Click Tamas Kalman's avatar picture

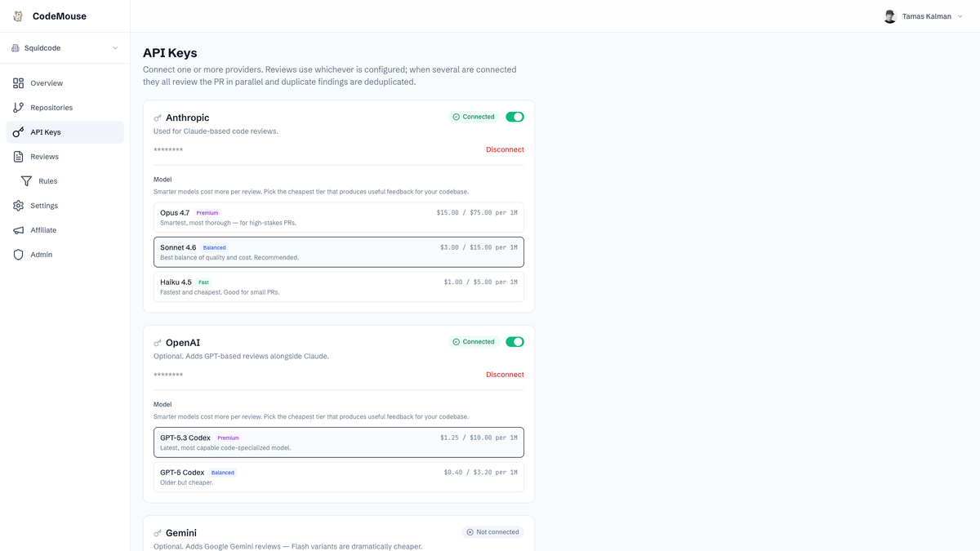890,16
